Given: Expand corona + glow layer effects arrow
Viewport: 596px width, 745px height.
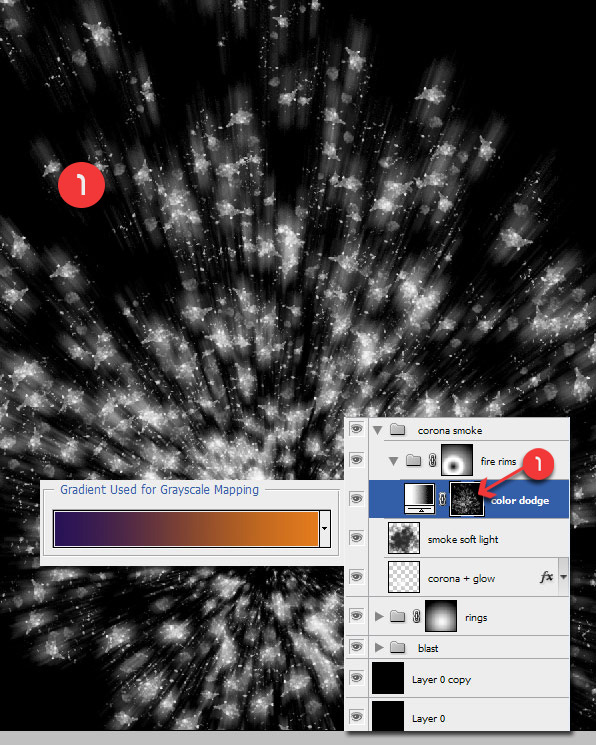Looking at the screenshot, I should point(564,577).
